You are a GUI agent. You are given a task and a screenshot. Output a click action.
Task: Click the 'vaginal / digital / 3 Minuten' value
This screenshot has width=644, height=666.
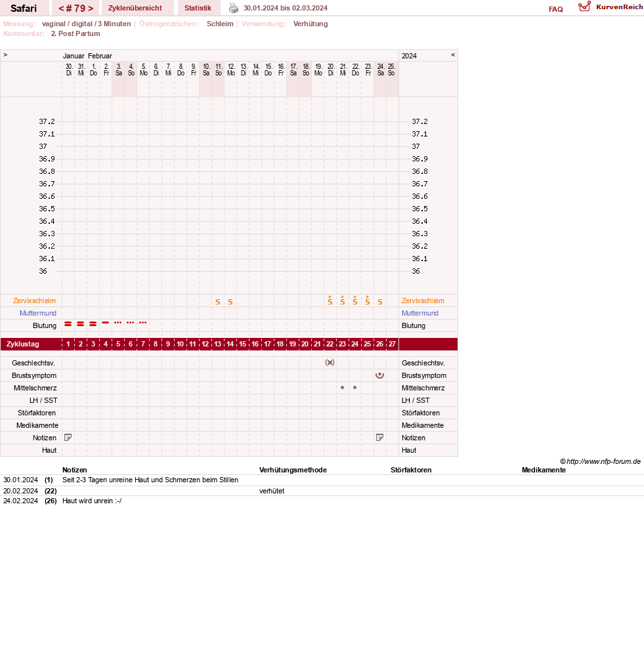(86, 24)
